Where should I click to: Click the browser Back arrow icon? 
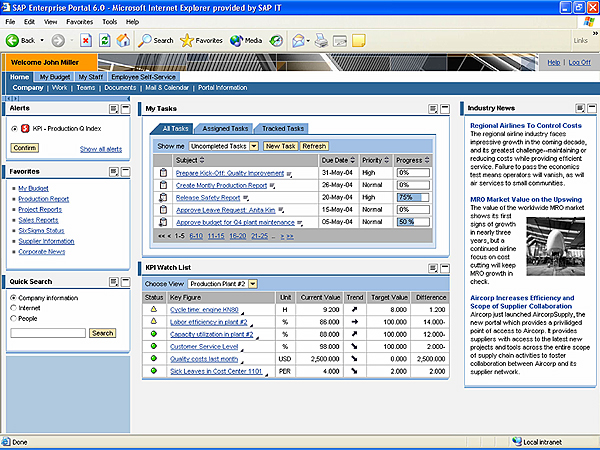12,40
